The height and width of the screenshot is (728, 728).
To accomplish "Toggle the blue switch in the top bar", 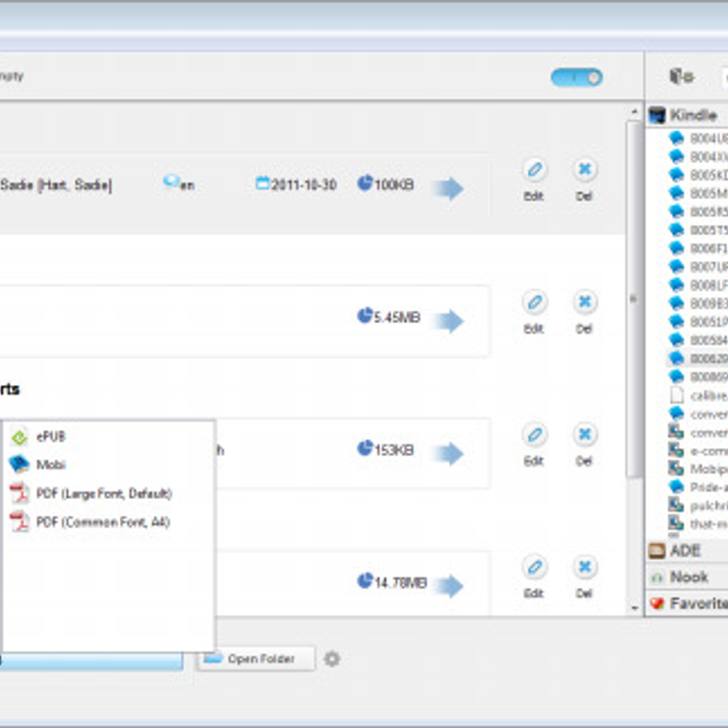I will click(576, 78).
